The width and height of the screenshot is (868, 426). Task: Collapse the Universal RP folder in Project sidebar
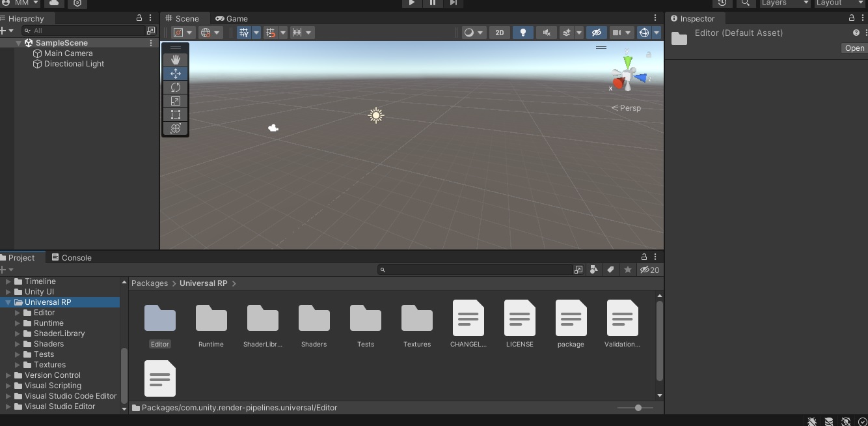[x=8, y=302]
